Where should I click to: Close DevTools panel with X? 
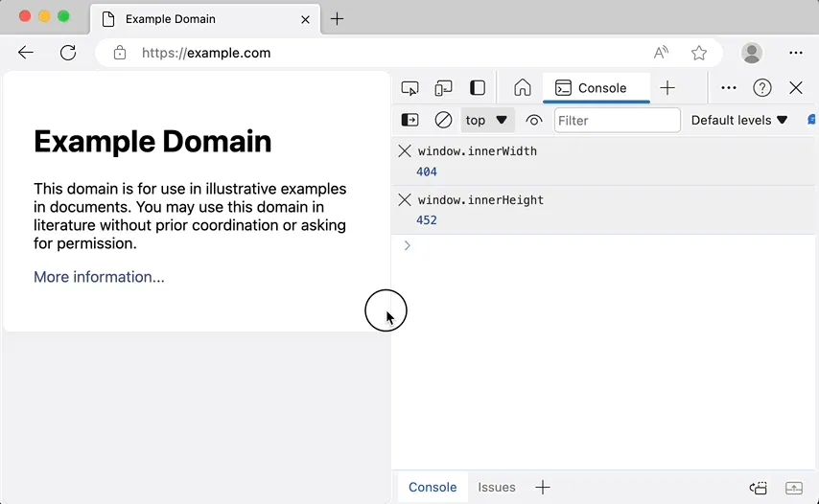[796, 87]
